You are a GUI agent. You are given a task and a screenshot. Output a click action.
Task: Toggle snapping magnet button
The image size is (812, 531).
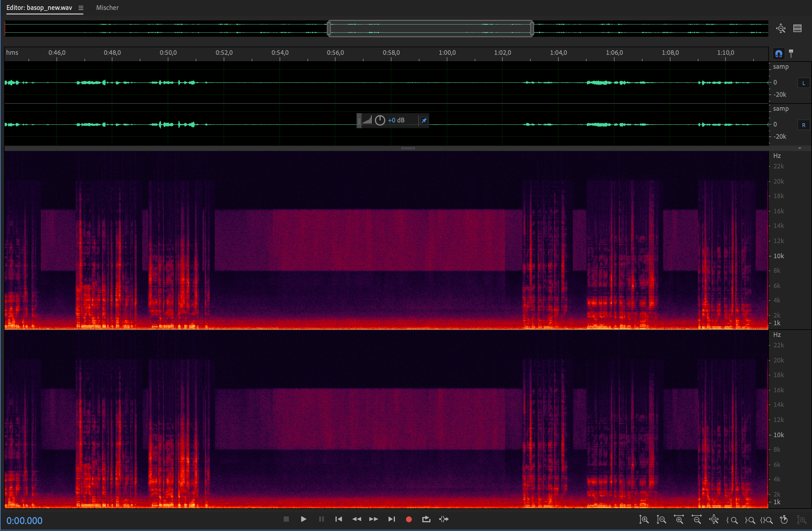coord(779,54)
